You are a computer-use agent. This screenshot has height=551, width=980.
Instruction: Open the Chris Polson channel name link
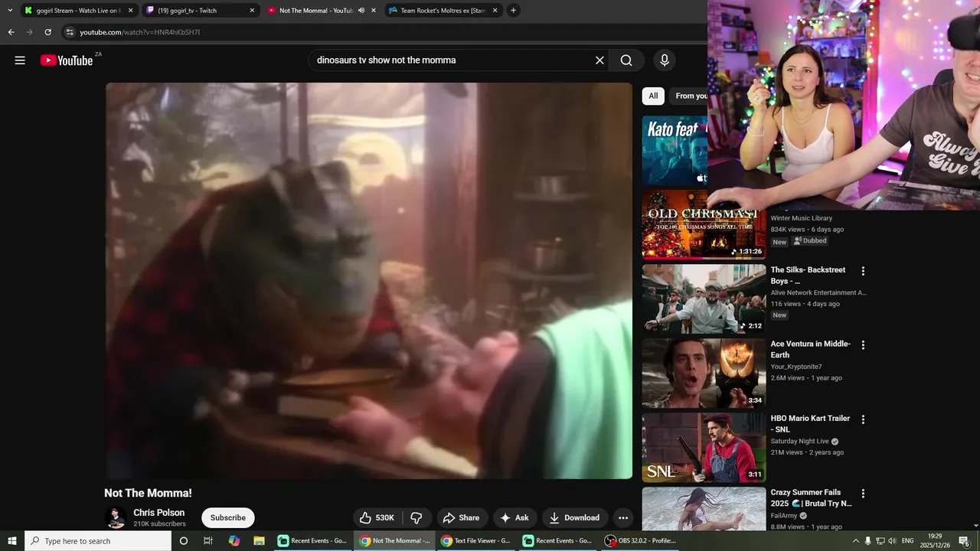coord(159,513)
